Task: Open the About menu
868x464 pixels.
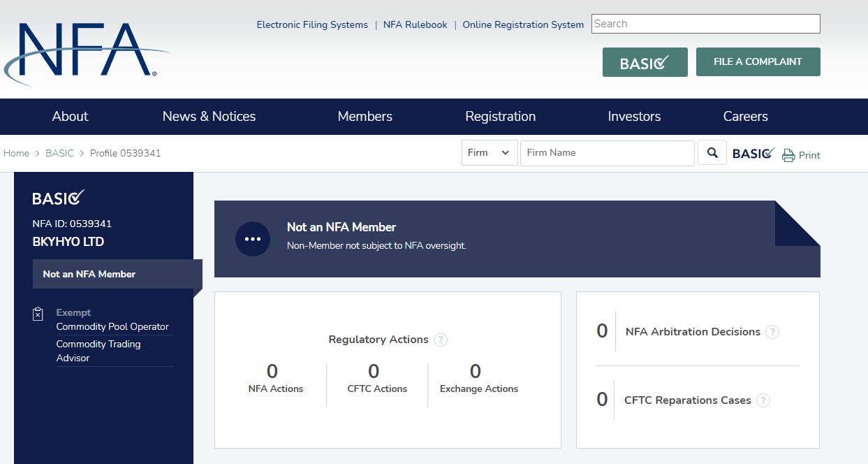Action: tap(71, 117)
